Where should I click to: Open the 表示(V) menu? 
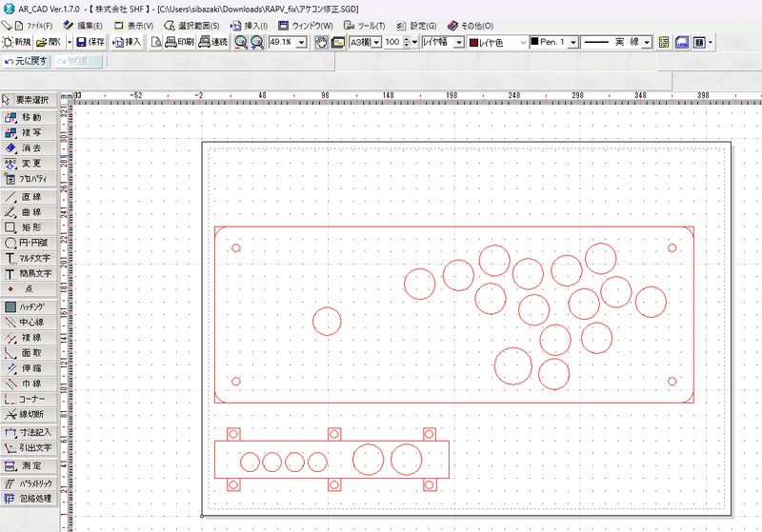tap(134, 26)
